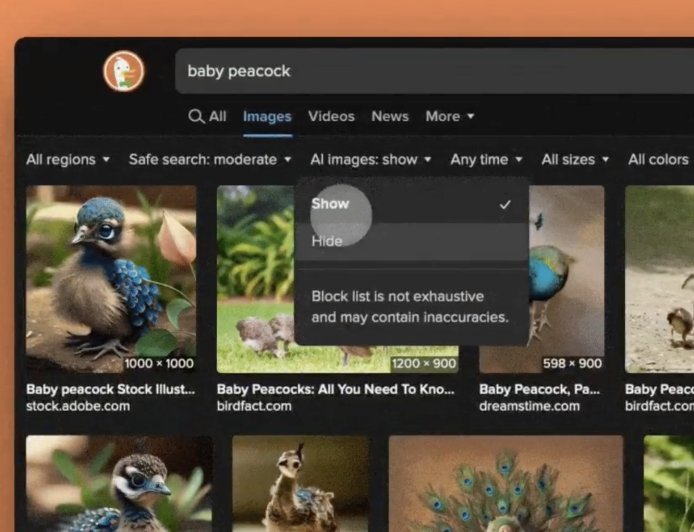Focus the 'baby peacock' search box
This screenshot has width=694, height=532.
click(434, 71)
